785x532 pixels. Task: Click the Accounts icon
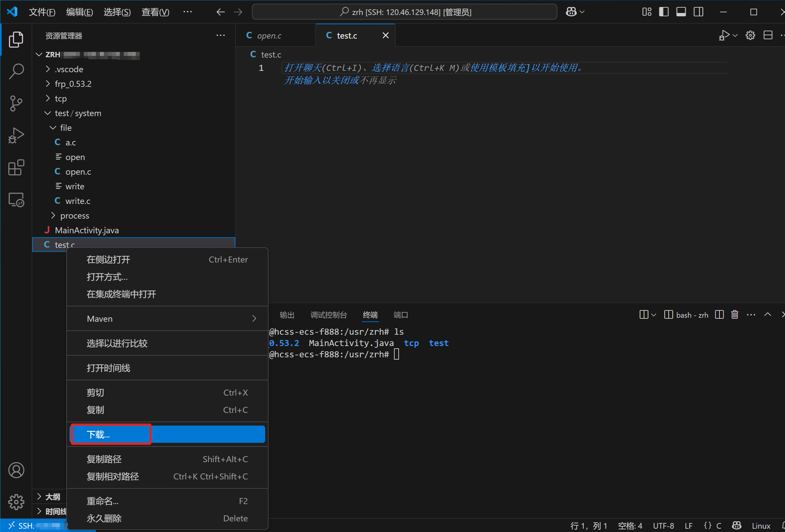(x=16, y=470)
